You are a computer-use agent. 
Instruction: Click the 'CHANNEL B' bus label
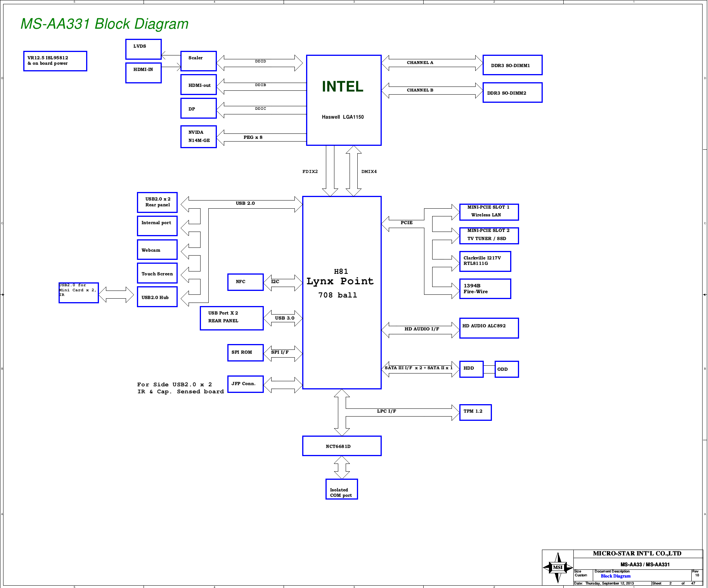[420, 90]
